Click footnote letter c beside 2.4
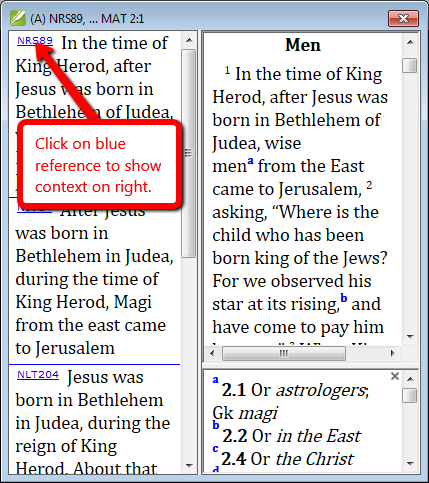The width and height of the screenshot is (429, 483). (215, 449)
